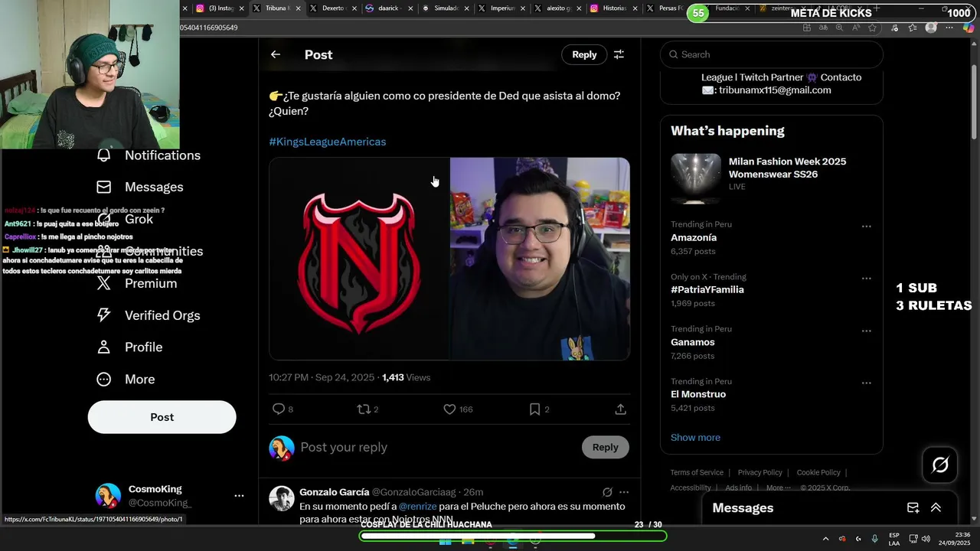The image size is (980, 551).
Task: Open the Privacy Policy link
Action: [759, 473]
